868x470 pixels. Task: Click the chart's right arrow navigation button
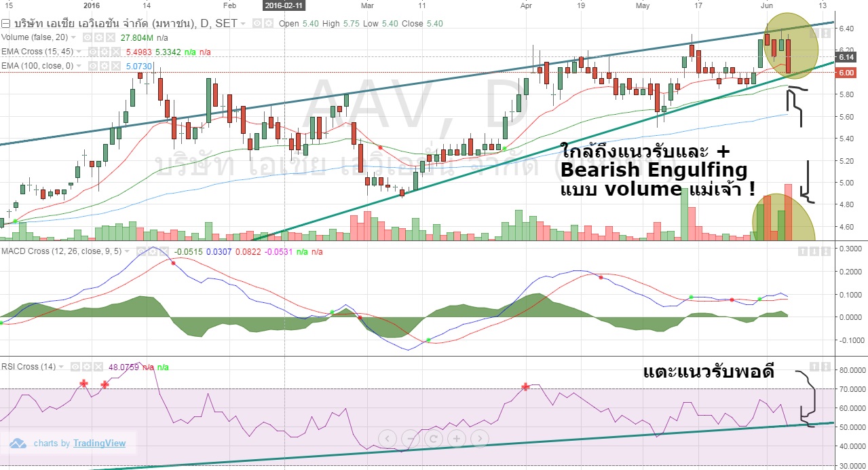(x=479, y=438)
